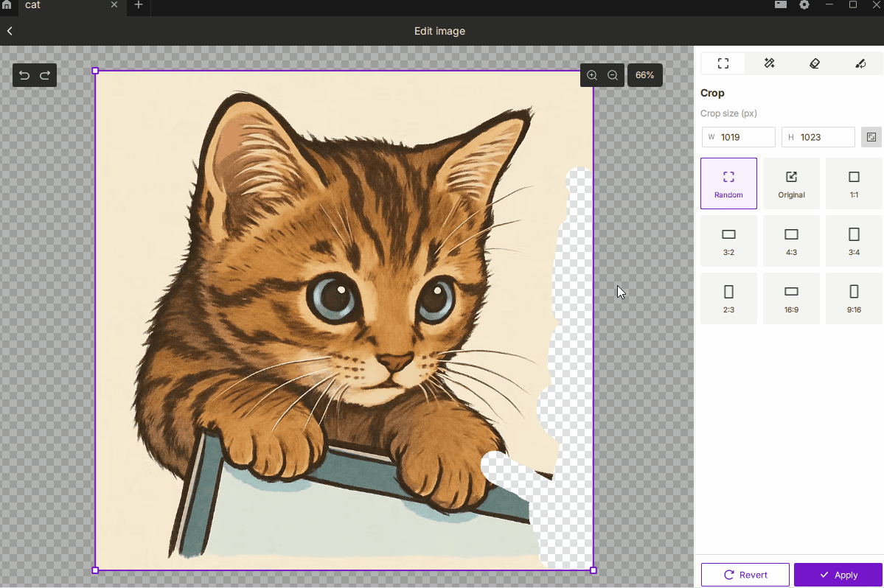Select the crop tool tab
The image size is (884, 588).
point(723,63)
